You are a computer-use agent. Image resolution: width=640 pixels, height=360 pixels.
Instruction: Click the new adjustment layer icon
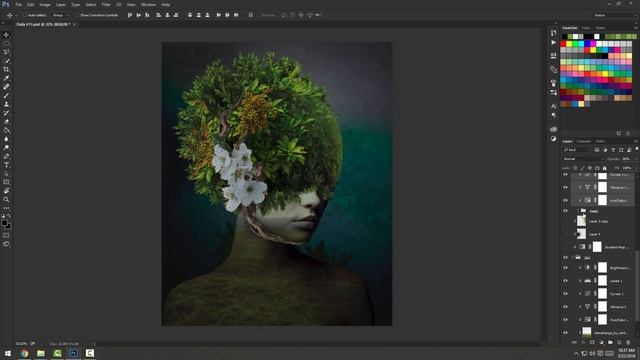[x=601, y=342]
